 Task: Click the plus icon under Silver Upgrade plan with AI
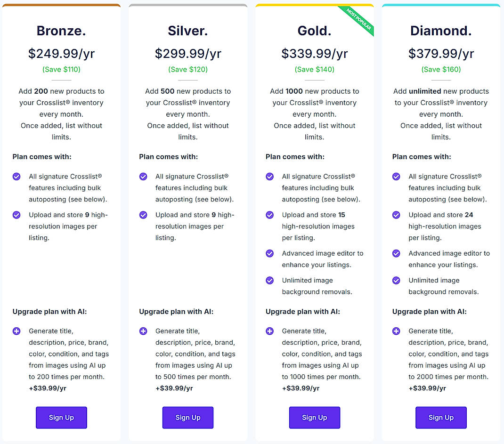pyautogui.click(x=143, y=331)
